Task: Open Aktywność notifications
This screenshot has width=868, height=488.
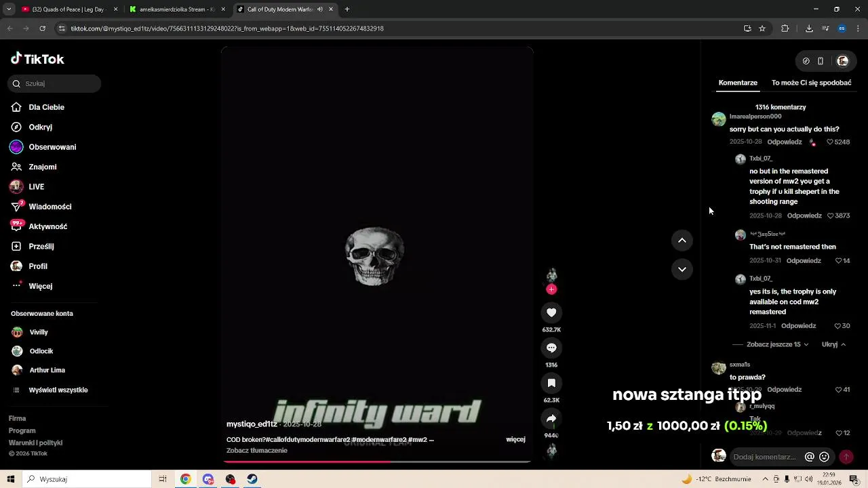Action: (39, 226)
